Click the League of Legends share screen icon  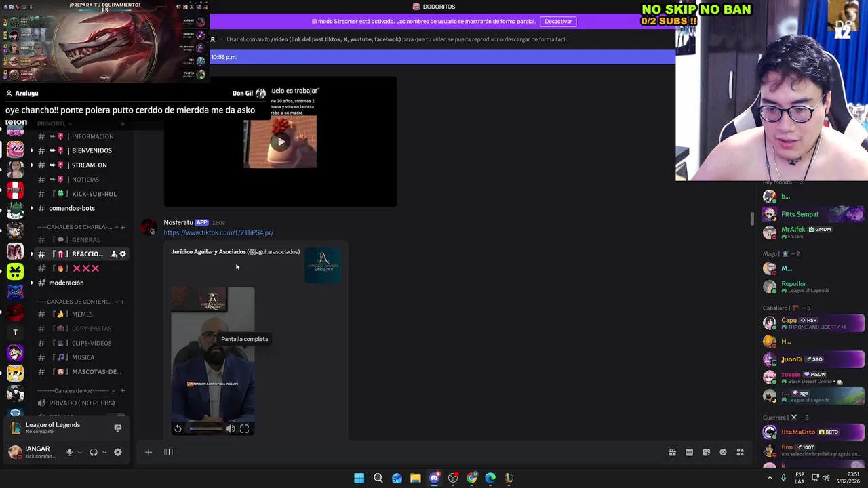tap(117, 428)
